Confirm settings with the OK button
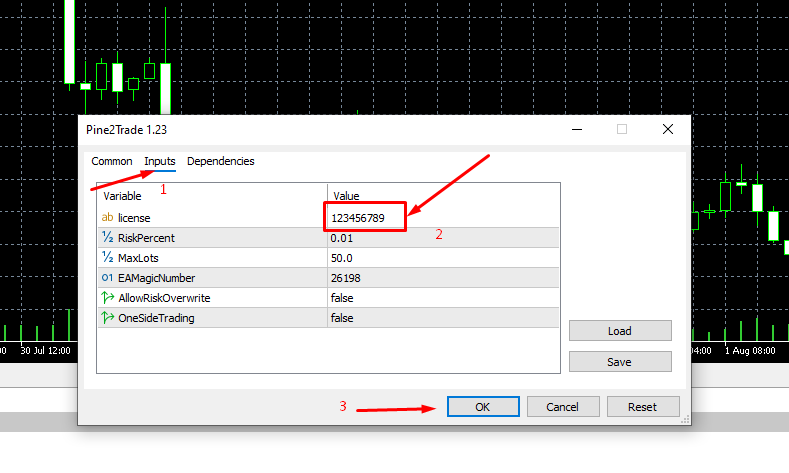Screen dimensions: 789x473 [483, 407]
